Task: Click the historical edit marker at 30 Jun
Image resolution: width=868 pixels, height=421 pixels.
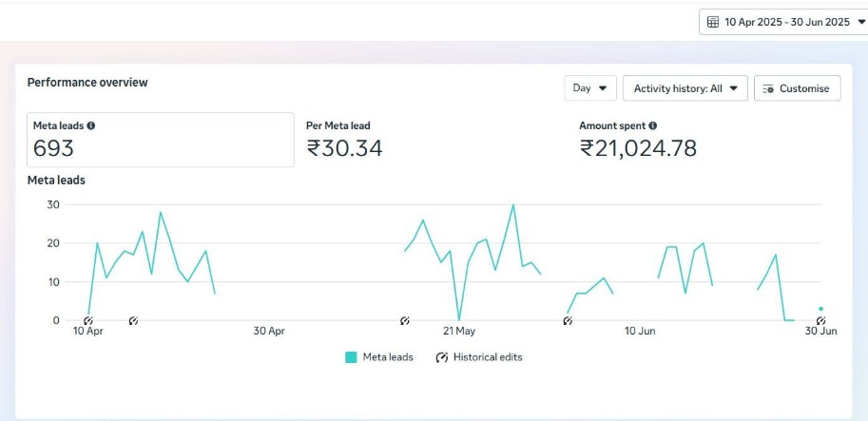Action: point(821,320)
